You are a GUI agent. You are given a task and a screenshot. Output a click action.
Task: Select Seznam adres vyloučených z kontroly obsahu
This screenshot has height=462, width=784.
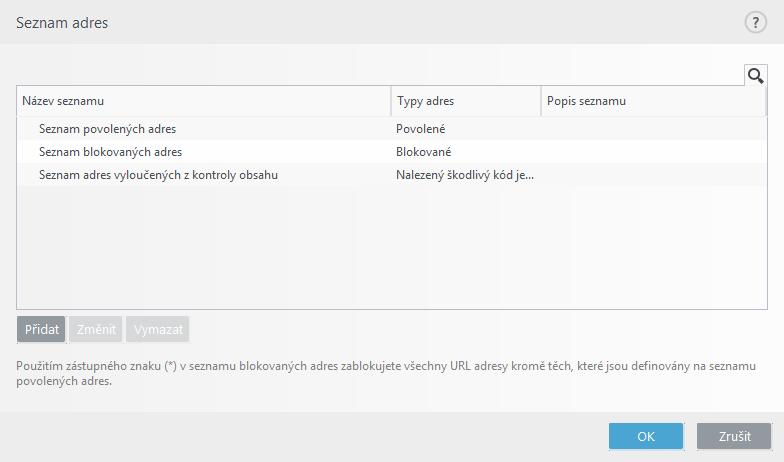click(392, 175)
